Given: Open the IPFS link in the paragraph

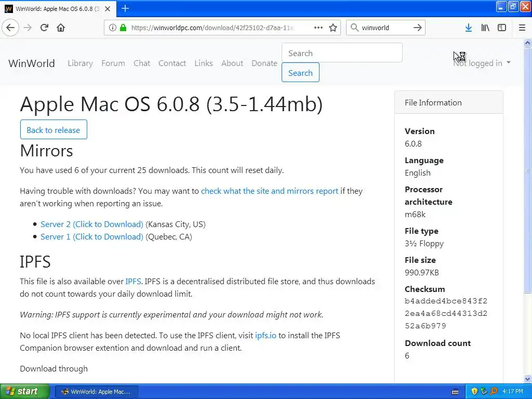Looking at the screenshot, I should (x=133, y=281).
